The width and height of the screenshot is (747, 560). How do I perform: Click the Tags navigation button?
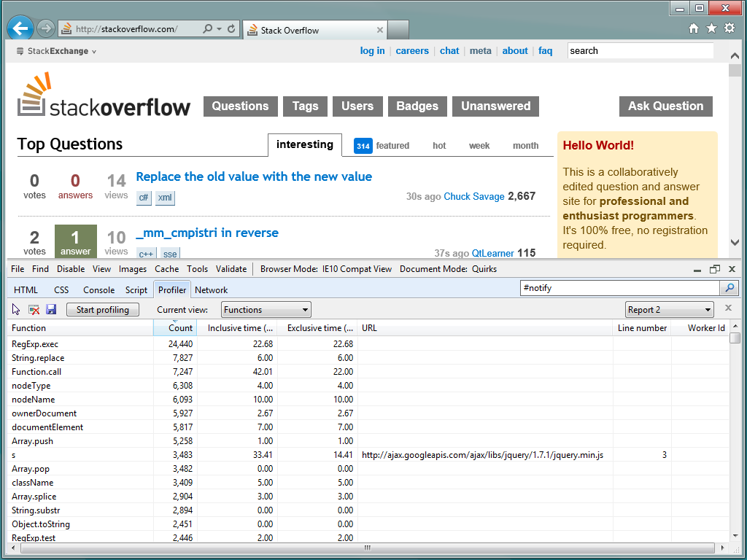[x=306, y=106]
